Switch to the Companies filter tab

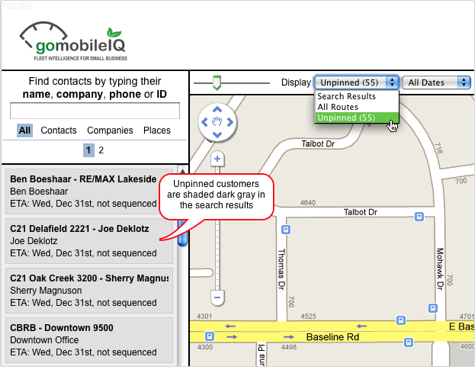[x=110, y=130]
